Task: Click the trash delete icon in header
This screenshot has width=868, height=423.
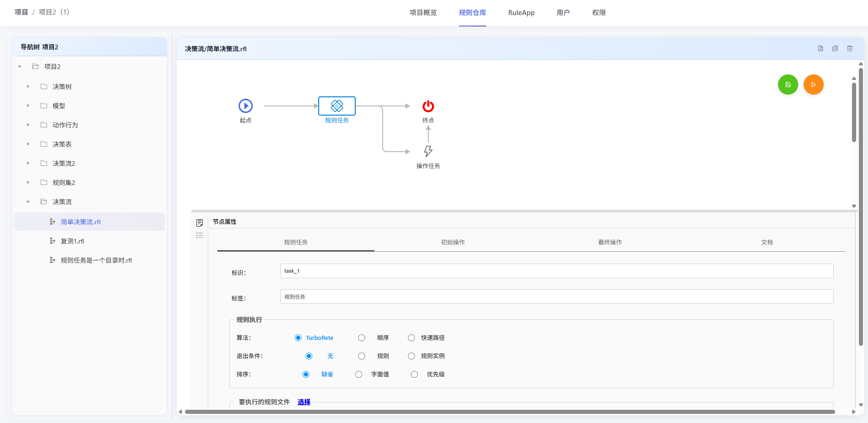Action: tap(850, 48)
